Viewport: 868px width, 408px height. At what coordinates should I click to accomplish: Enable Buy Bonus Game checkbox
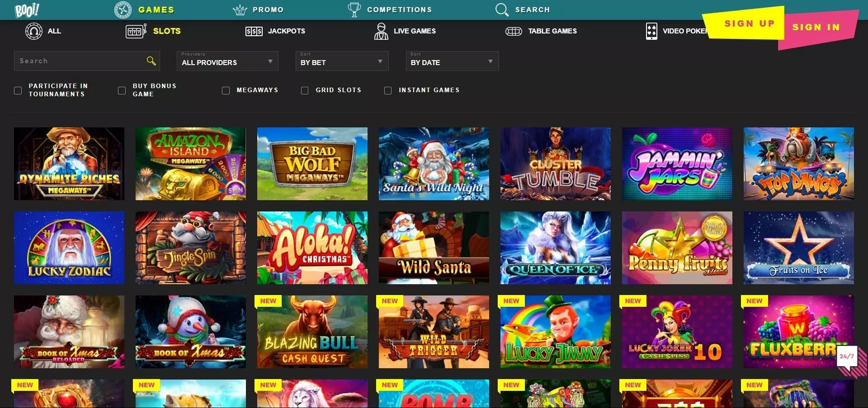click(x=122, y=90)
